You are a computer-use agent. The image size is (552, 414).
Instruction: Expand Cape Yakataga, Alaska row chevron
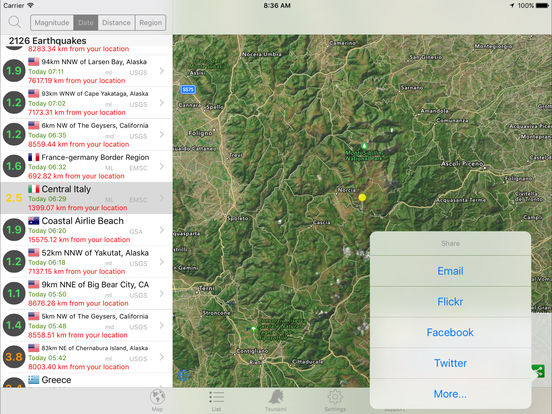pyautogui.click(x=162, y=102)
